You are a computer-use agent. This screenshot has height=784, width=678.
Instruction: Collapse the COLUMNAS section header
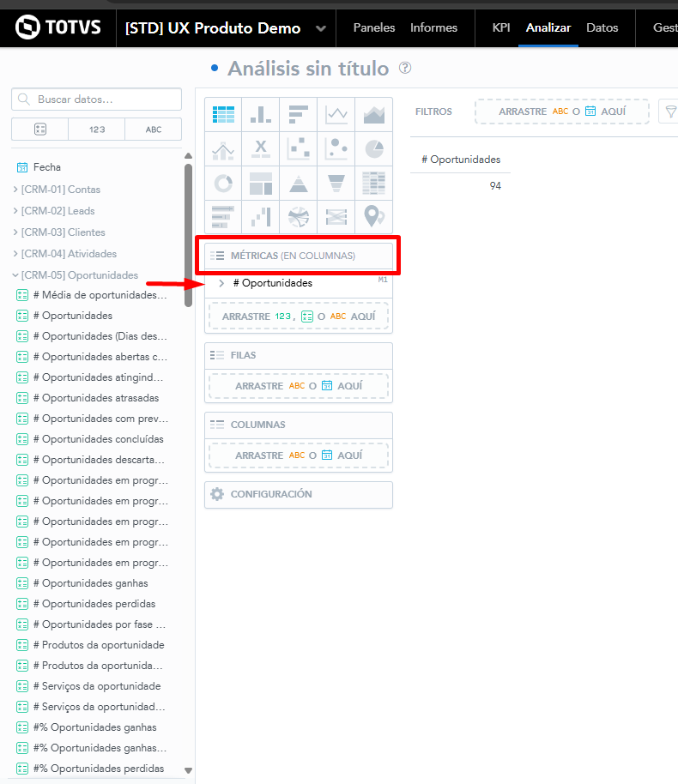(299, 425)
